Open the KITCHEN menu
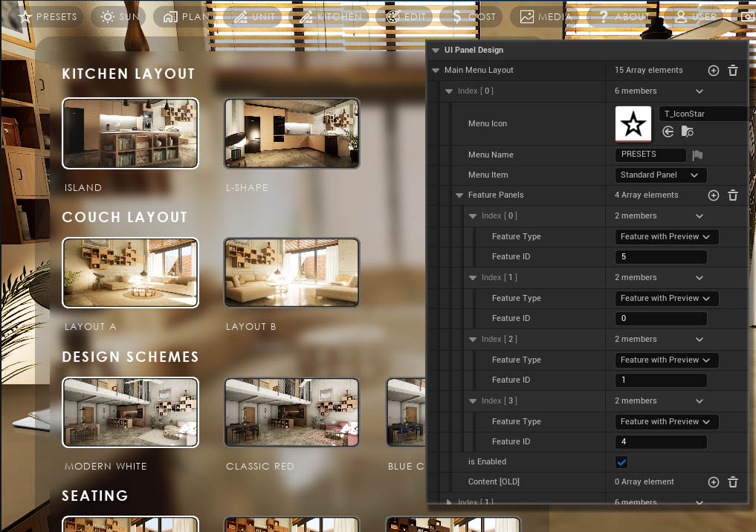Image resolution: width=756 pixels, height=532 pixels. coord(331,17)
